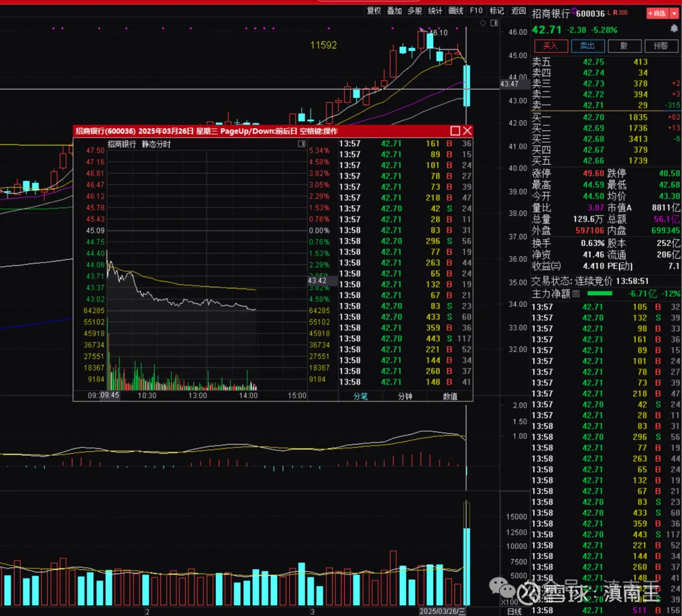Open F10 company information

point(476,11)
